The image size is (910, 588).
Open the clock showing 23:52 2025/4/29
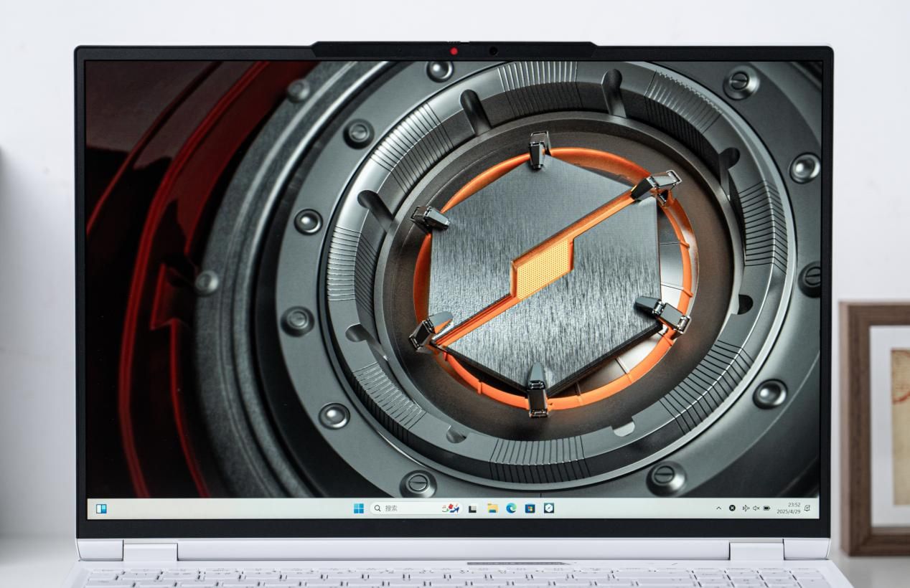(x=789, y=508)
